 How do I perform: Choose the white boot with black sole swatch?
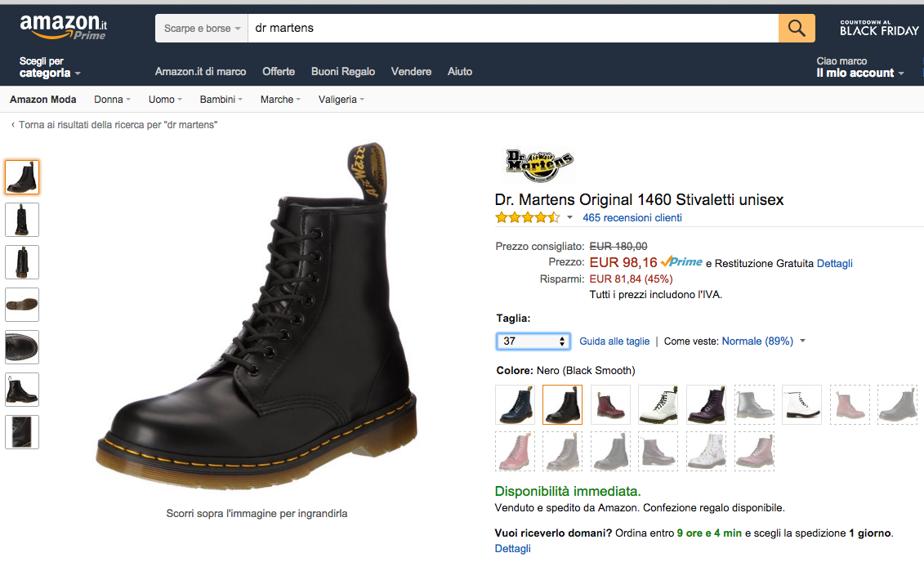[658, 404]
